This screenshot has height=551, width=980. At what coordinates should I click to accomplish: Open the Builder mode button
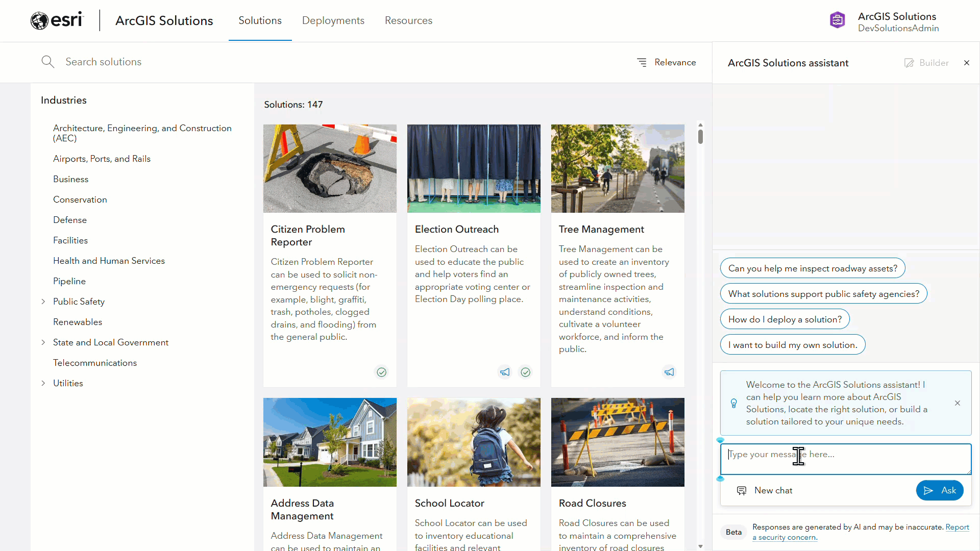point(926,63)
